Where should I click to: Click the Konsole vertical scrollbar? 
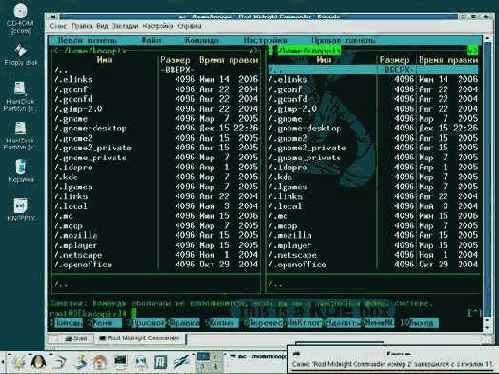tap(487, 180)
